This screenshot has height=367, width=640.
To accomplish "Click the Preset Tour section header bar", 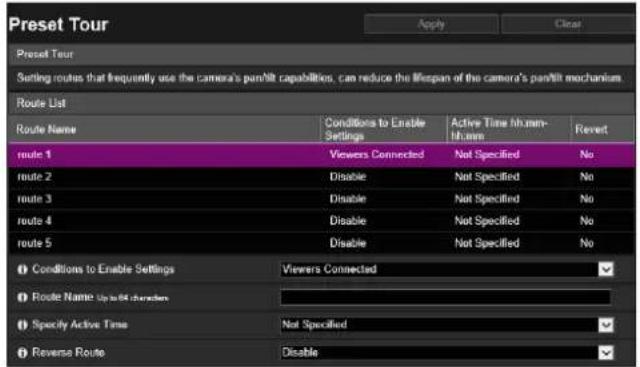I will pos(321,54).
